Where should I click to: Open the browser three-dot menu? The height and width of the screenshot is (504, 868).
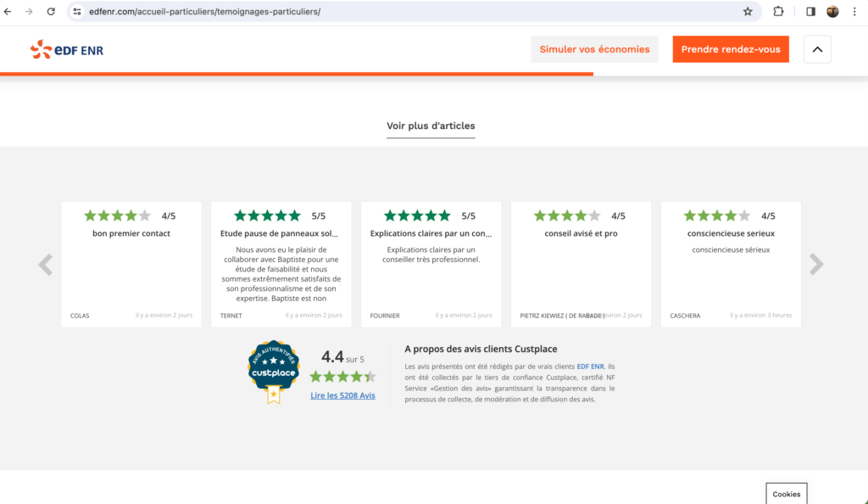(856, 11)
